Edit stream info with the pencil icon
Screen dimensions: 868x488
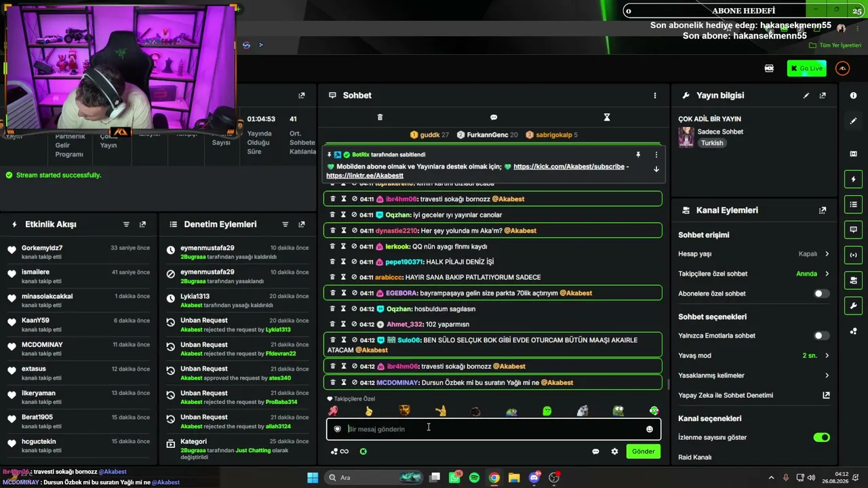point(806,96)
